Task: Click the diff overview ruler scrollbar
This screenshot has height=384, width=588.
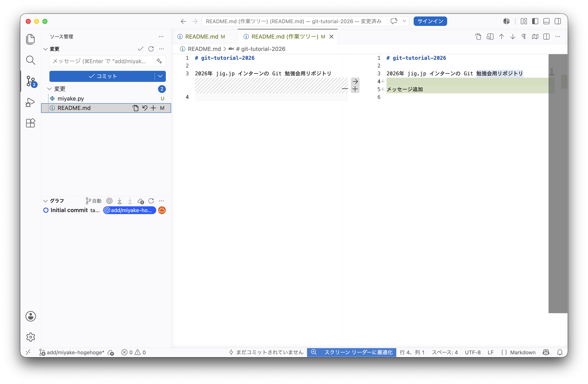Action: pos(558,183)
